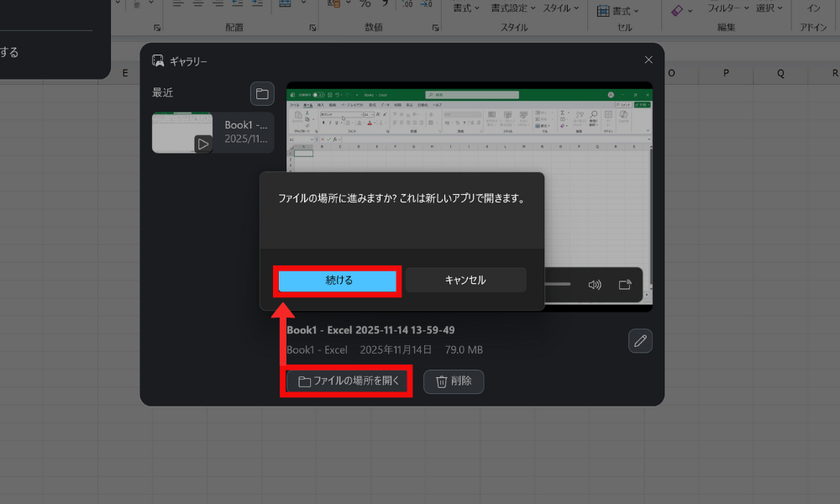Apply percent style in ribbon
The height and width of the screenshot is (504, 840).
365,5
